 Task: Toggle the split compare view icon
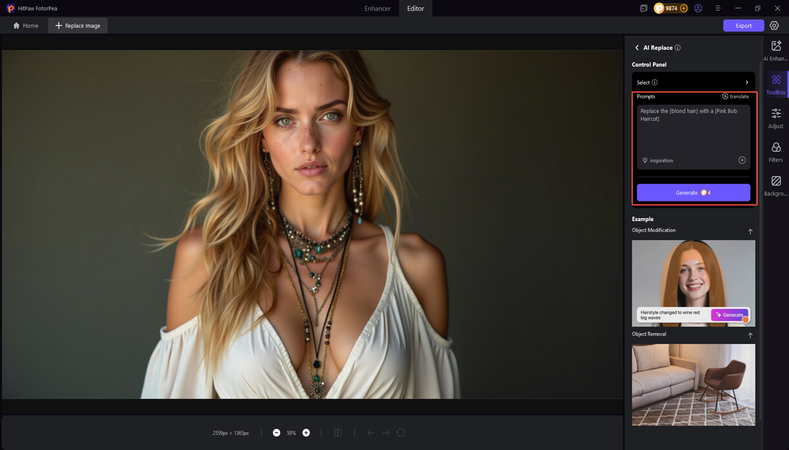point(338,433)
